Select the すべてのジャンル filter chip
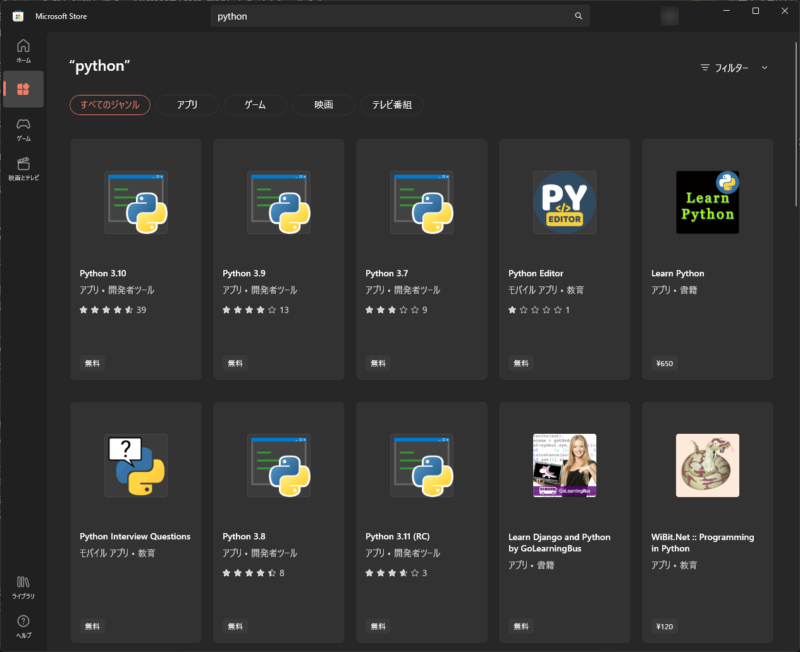Viewport: 800px width, 652px height. click(110, 104)
